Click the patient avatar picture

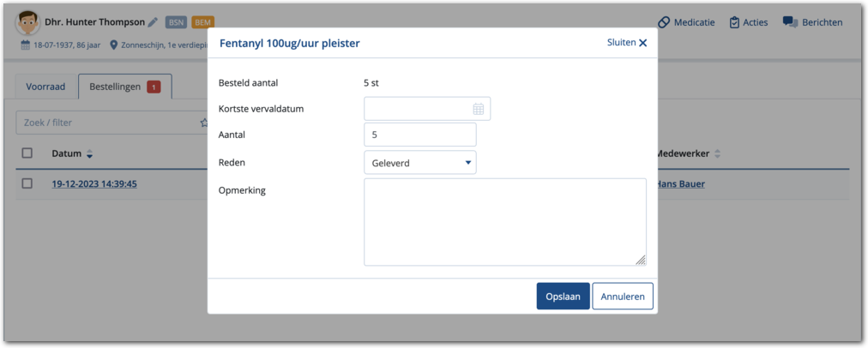click(27, 23)
